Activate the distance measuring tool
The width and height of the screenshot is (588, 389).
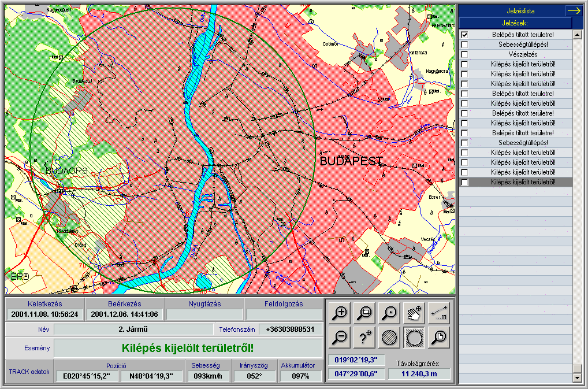pyautogui.click(x=439, y=313)
